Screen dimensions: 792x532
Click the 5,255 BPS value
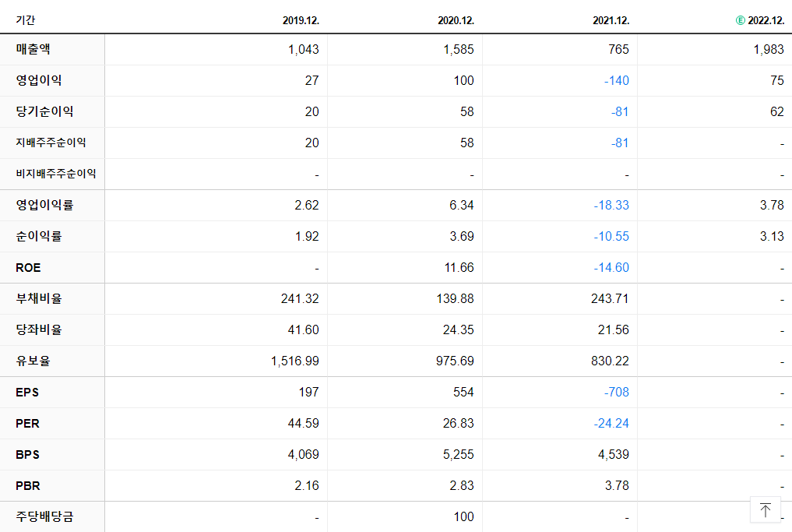pyautogui.click(x=458, y=455)
